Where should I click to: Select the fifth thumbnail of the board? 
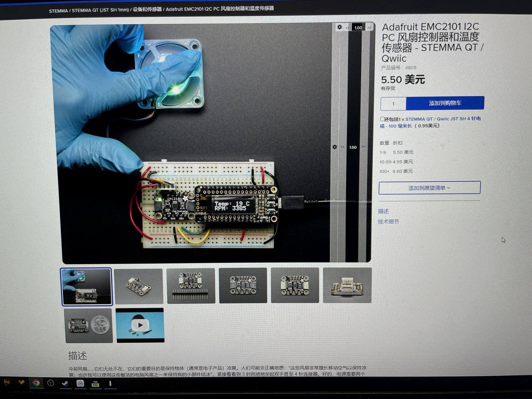click(x=295, y=285)
